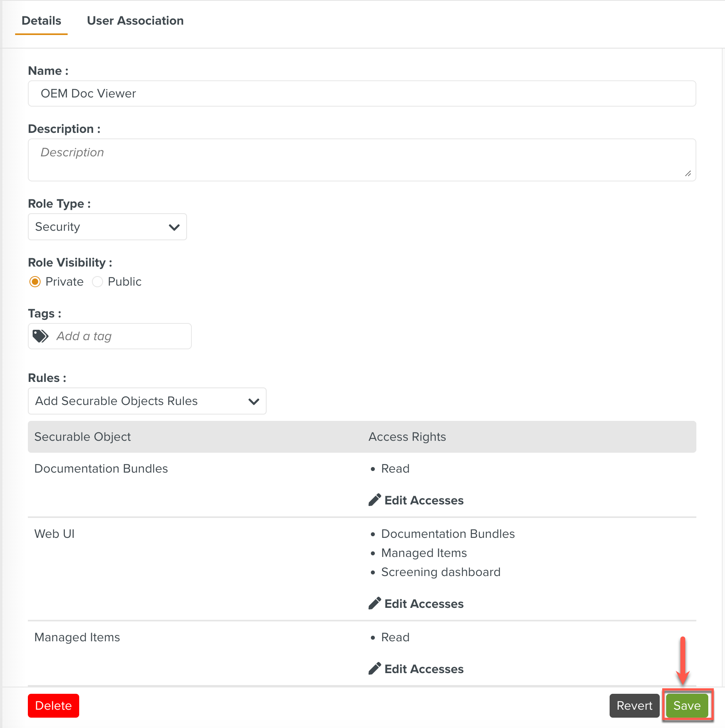Expand Add Securable Objects Rules dropdown

(x=147, y=401)
